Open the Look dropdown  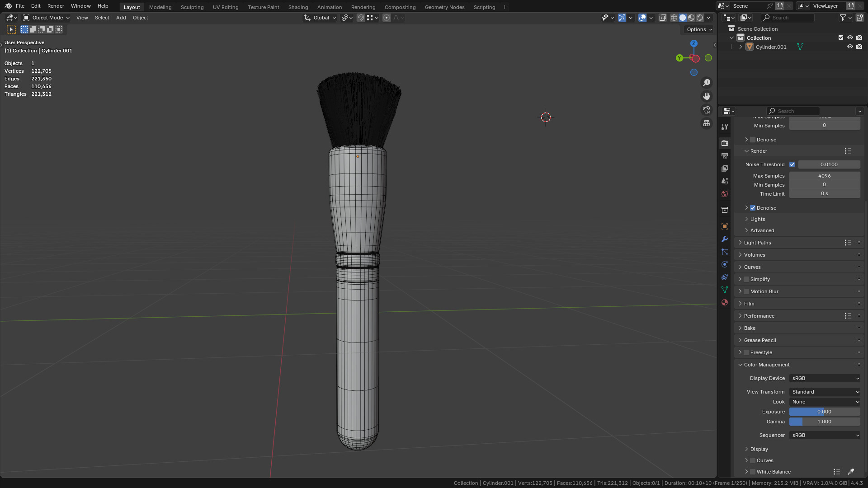(825, 402)
